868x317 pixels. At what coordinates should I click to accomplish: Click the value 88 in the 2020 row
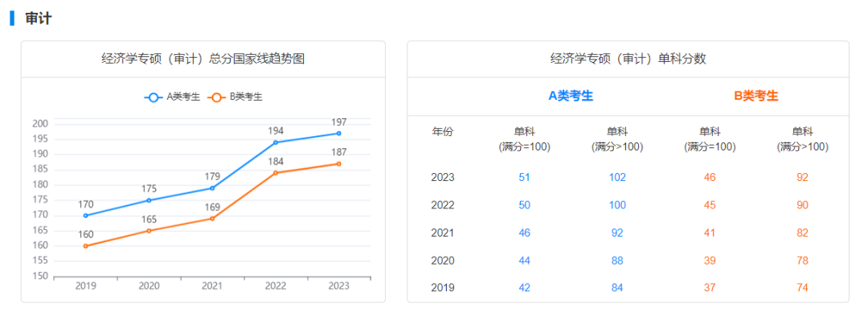[x=617, y=261]
